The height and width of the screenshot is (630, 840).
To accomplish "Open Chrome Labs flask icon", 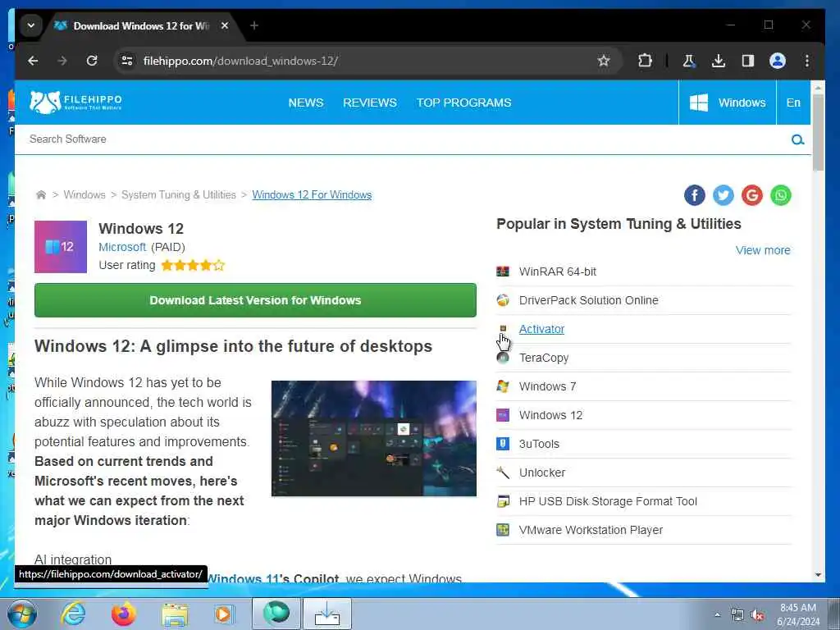I will coord(689,61).
